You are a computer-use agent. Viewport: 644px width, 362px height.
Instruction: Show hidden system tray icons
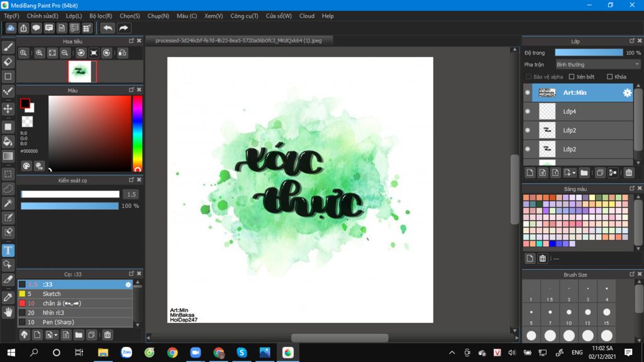[x=452, y=353]
